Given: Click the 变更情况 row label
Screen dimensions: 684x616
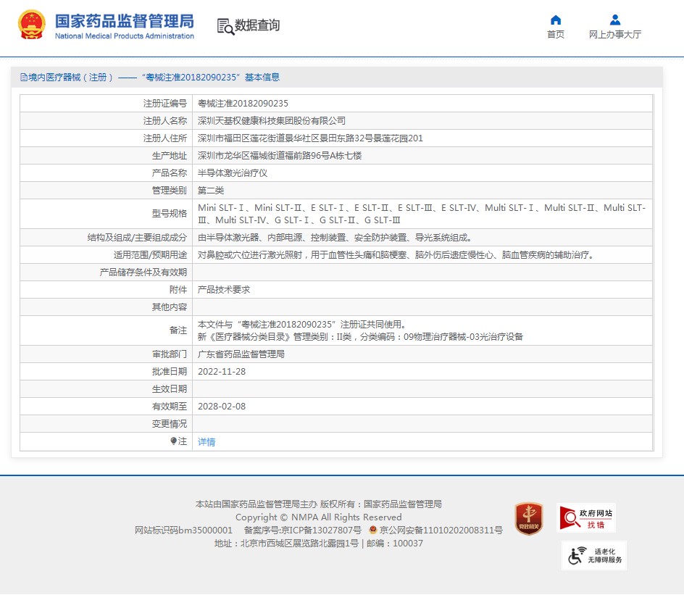Looking at the screenshot, I should 170,424.
